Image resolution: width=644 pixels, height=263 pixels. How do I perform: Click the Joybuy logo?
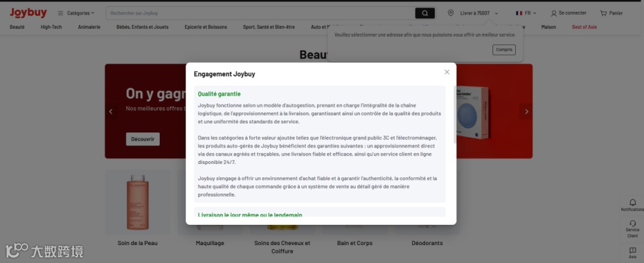coord(29,13)
